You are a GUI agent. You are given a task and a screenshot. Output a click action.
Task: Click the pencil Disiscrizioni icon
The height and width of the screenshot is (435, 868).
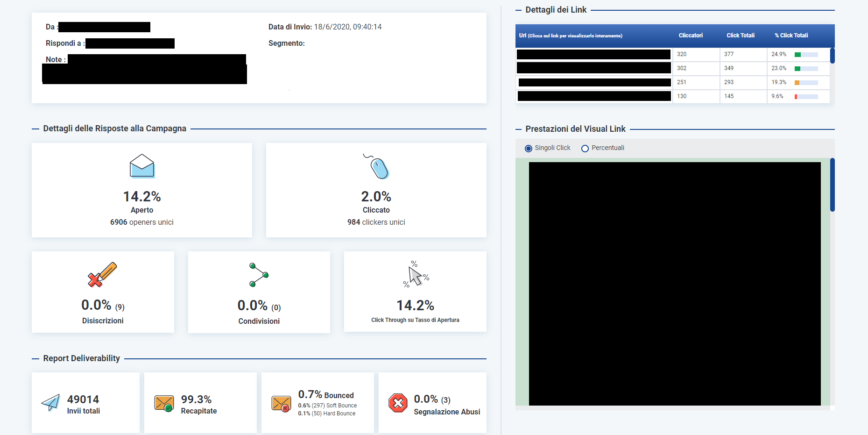tap(102, 274)
